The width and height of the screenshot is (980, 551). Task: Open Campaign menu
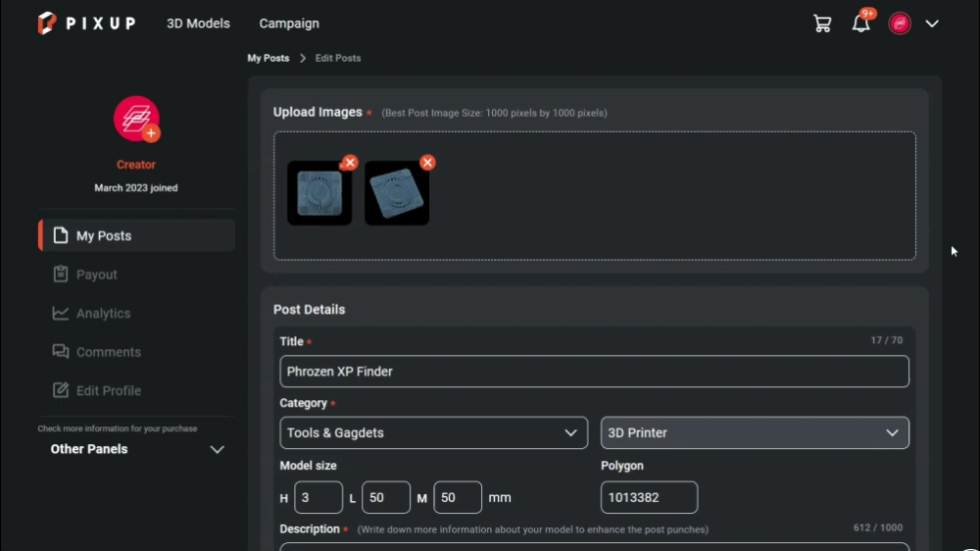[289, 24]
